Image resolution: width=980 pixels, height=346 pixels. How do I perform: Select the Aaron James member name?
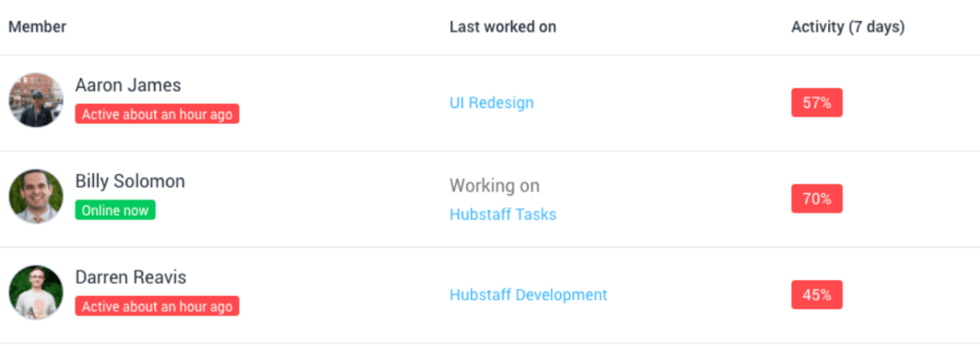coord(128,86)
